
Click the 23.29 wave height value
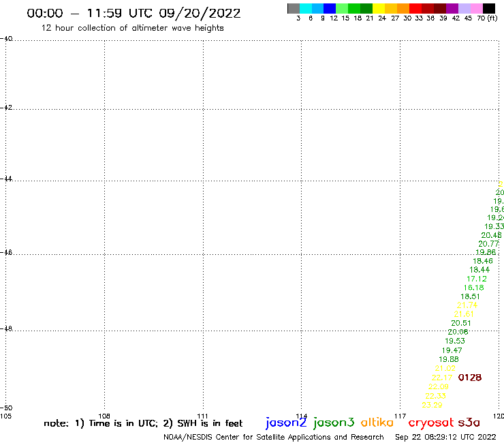pos(432,405)
